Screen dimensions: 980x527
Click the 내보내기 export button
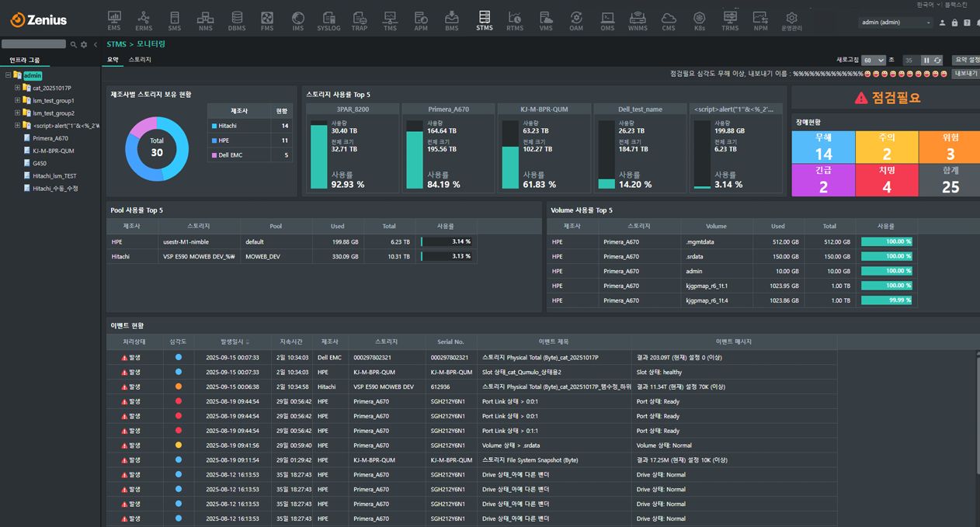(965, 74)
